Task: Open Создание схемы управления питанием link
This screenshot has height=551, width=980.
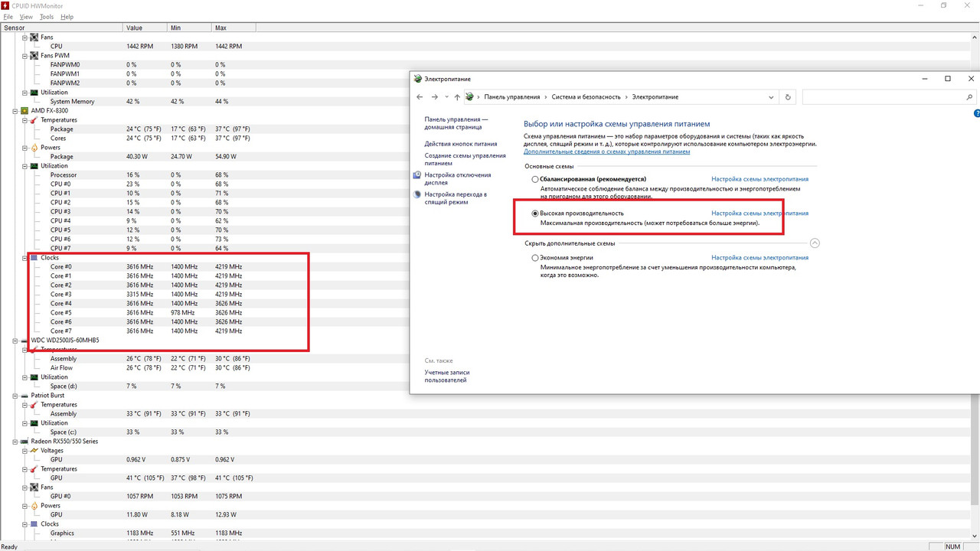Action: point(465,159)
